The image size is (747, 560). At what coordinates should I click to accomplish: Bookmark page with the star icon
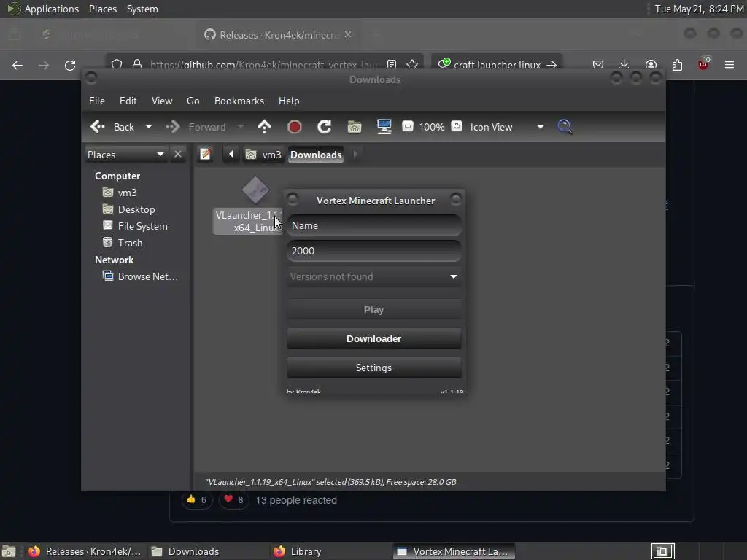pos(412,64)
